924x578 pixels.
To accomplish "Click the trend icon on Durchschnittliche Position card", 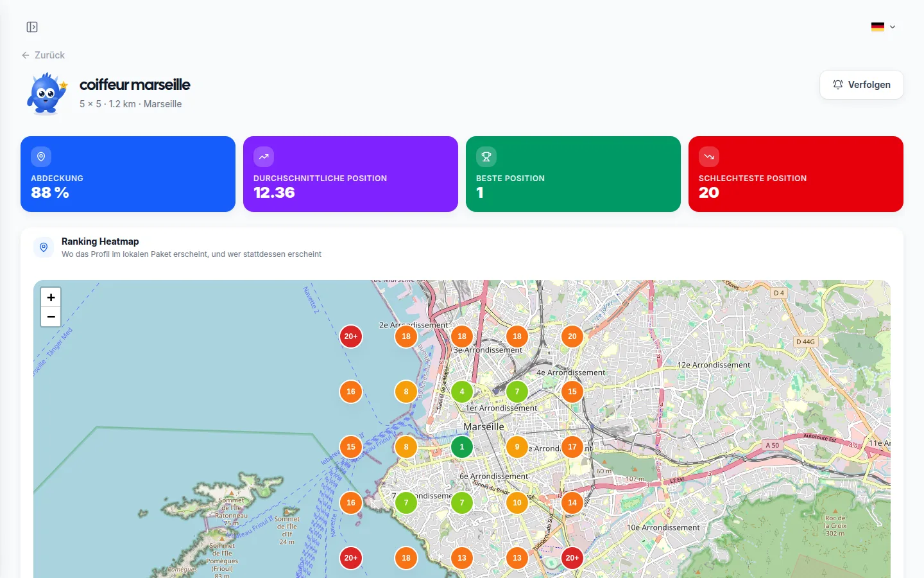I will click(264, 157).
